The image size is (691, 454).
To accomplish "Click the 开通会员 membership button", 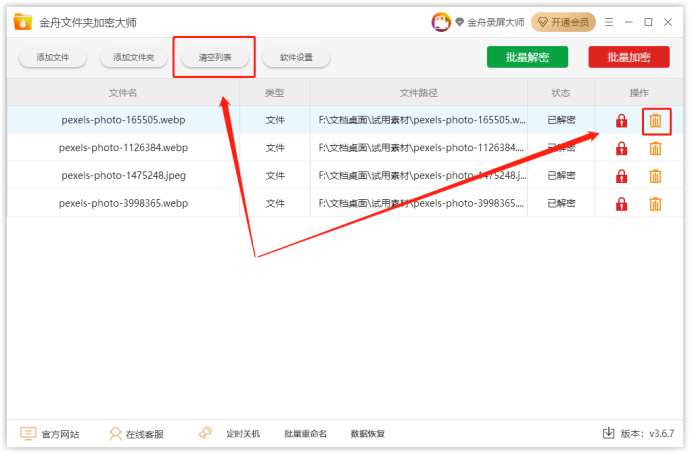I will (563, 22).
